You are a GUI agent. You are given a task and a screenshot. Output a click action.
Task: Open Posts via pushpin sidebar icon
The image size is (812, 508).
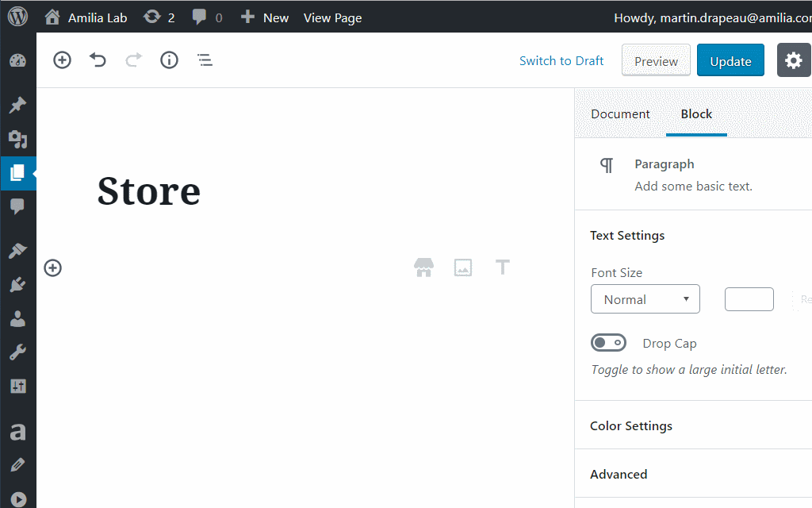17,106
